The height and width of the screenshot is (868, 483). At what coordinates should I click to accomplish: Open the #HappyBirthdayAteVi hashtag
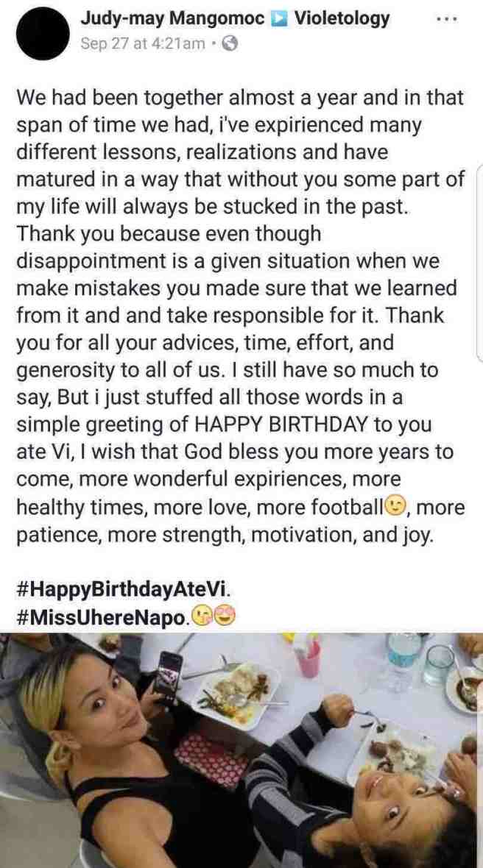pos(122,590)
